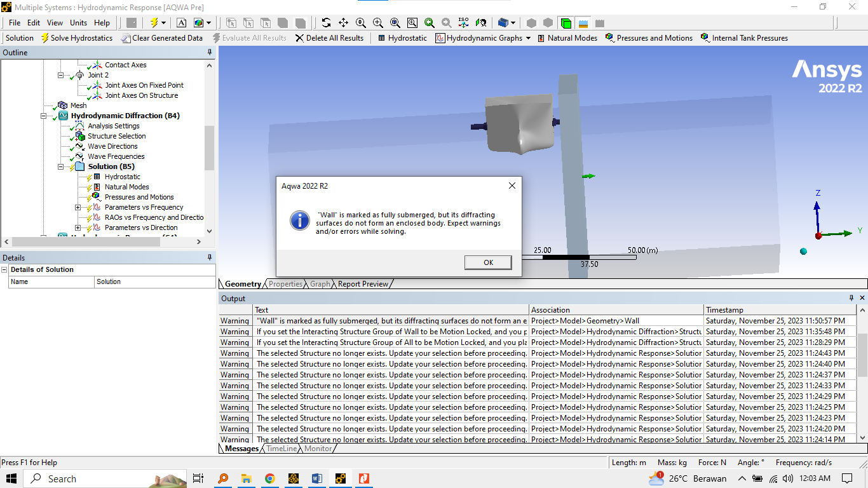
Task: Insert Natural Modes from toolbar
Action: [x=567, y=38]
